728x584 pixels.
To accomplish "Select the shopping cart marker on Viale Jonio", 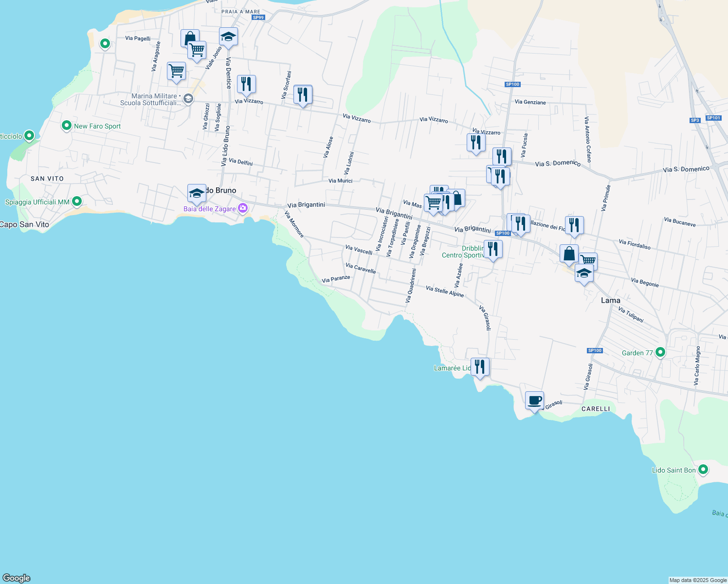I will [x=197, y=50].
